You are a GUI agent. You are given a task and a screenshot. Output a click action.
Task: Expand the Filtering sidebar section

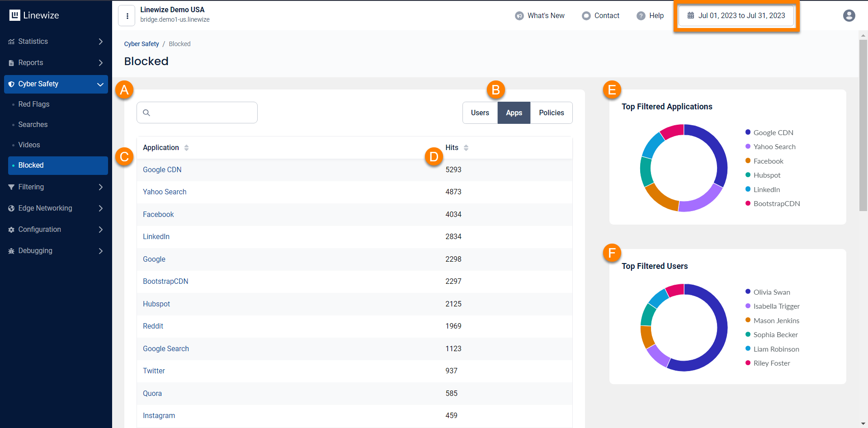tap(56, 187)
